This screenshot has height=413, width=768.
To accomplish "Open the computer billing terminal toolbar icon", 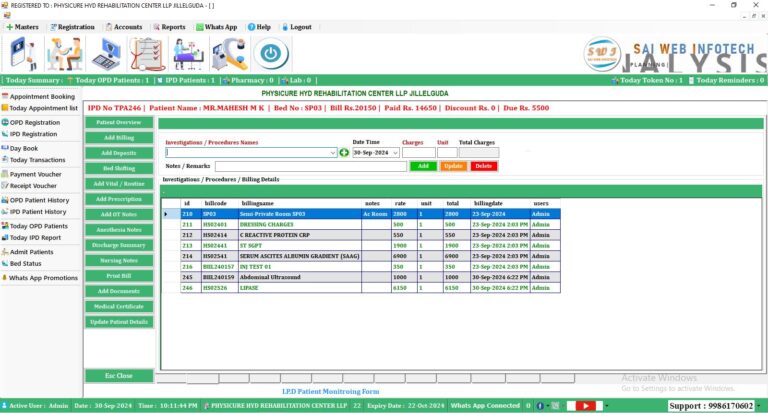I will click(x=106, y=54).
